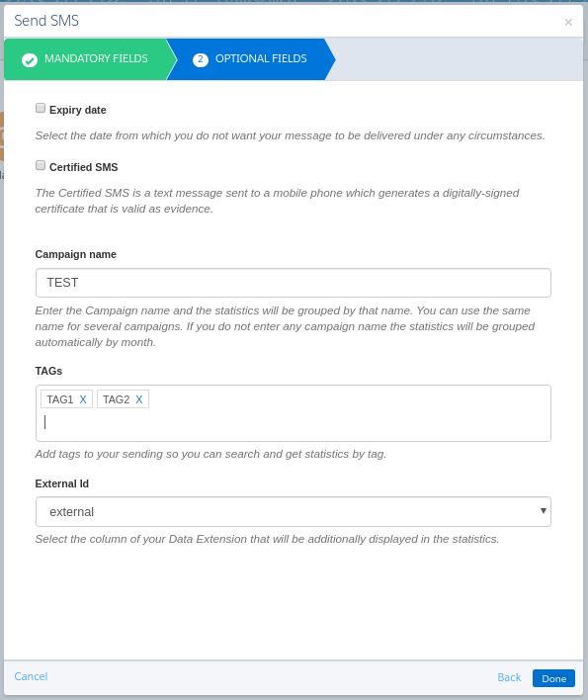Image resolution: width=588 pixels, height=700 pixels.
Task: Click the Cancel link
Action: [31, 676]
